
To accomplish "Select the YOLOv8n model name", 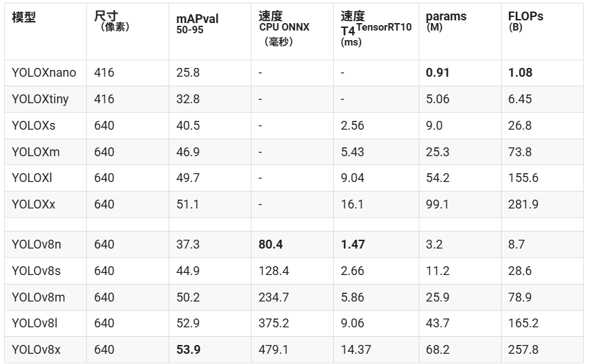I will 36,244.
